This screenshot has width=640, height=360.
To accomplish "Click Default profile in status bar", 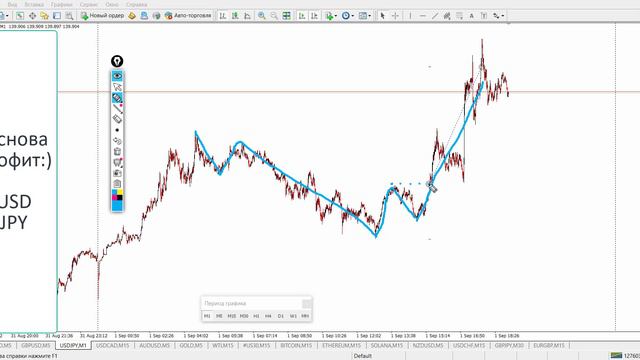I will (x=363, y=356).
